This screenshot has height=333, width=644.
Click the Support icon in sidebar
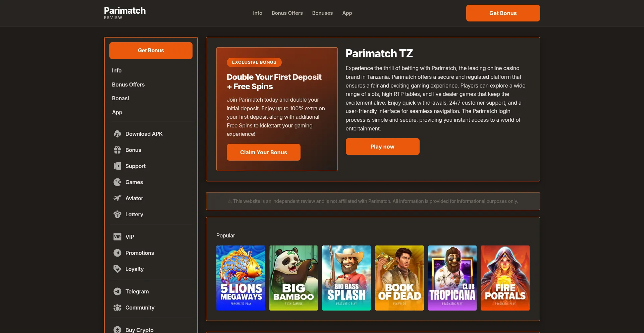coord(117,166)
